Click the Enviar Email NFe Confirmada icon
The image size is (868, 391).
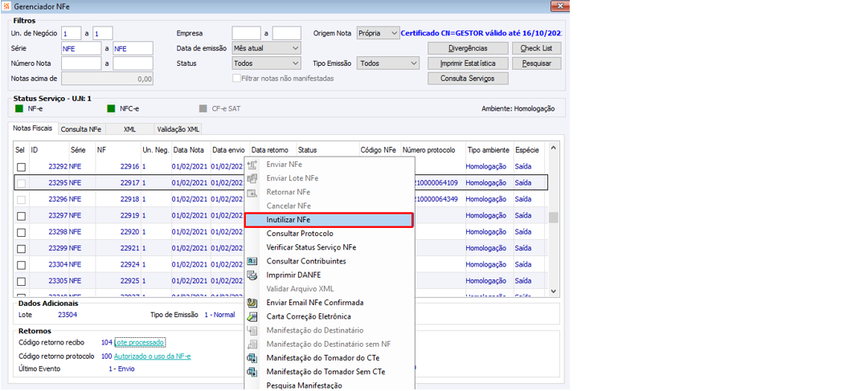tap(252, 303)
